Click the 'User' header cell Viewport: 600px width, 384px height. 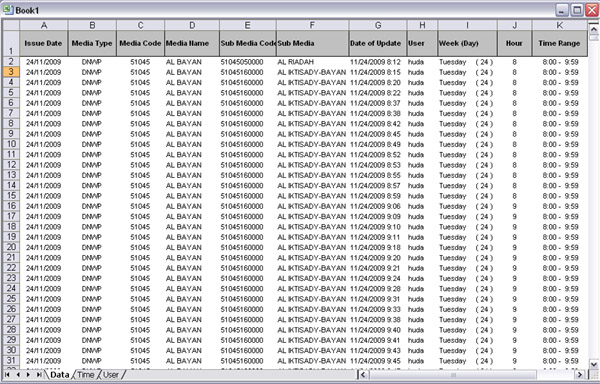[422, 43]
